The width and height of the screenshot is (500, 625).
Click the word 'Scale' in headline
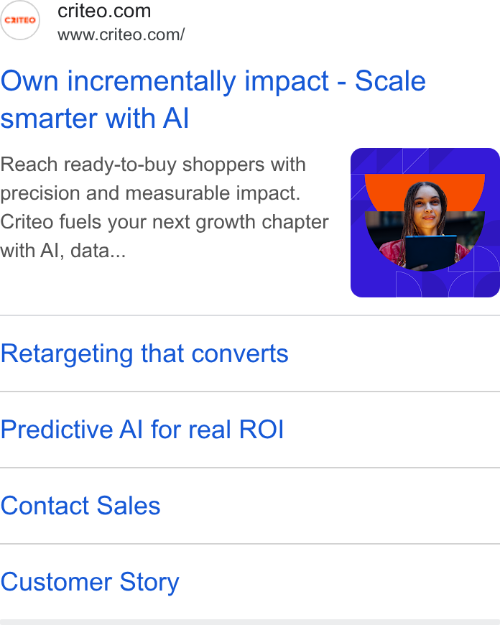(390, 81)
